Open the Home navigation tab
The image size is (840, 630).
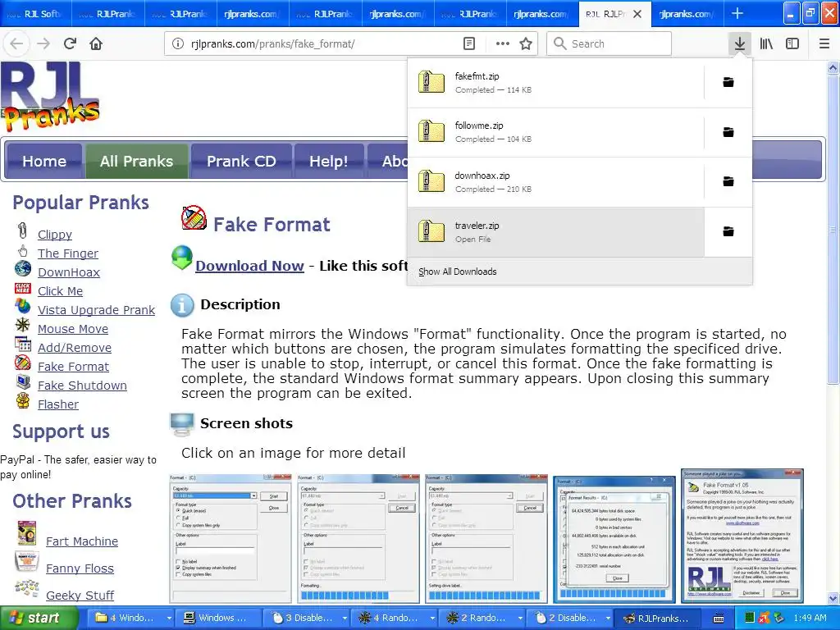pos(44,162)
